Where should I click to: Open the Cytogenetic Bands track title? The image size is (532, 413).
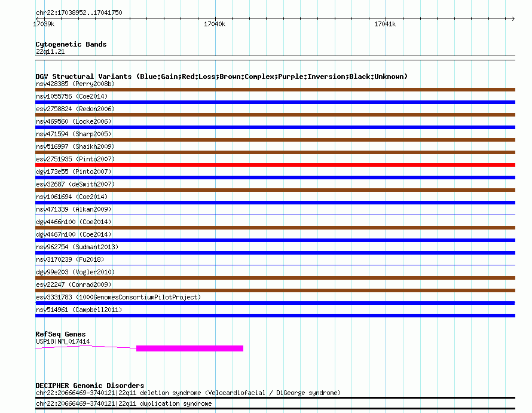(x=71, y=44)
